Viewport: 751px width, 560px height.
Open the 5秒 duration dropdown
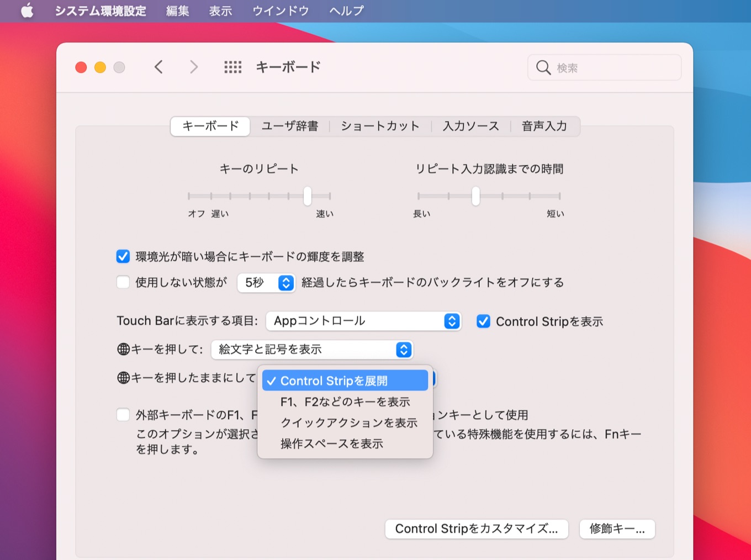(266, 283)
